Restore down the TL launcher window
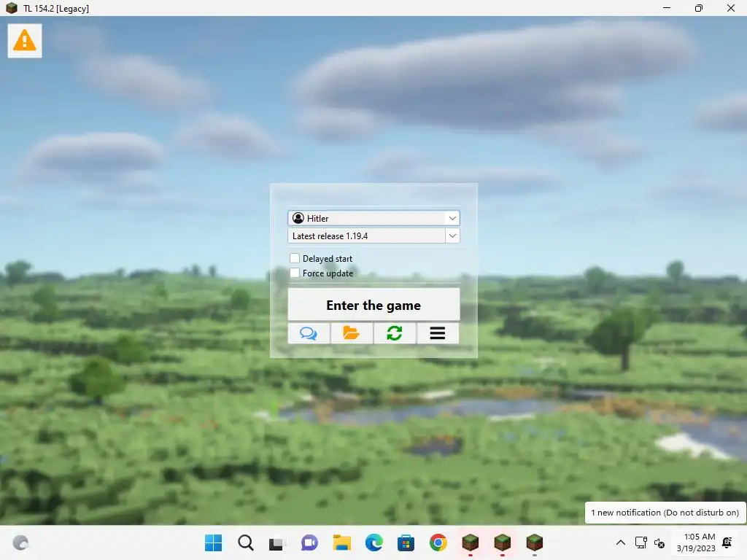This screenshot has height=560, width=747. (x=698, y=8)
